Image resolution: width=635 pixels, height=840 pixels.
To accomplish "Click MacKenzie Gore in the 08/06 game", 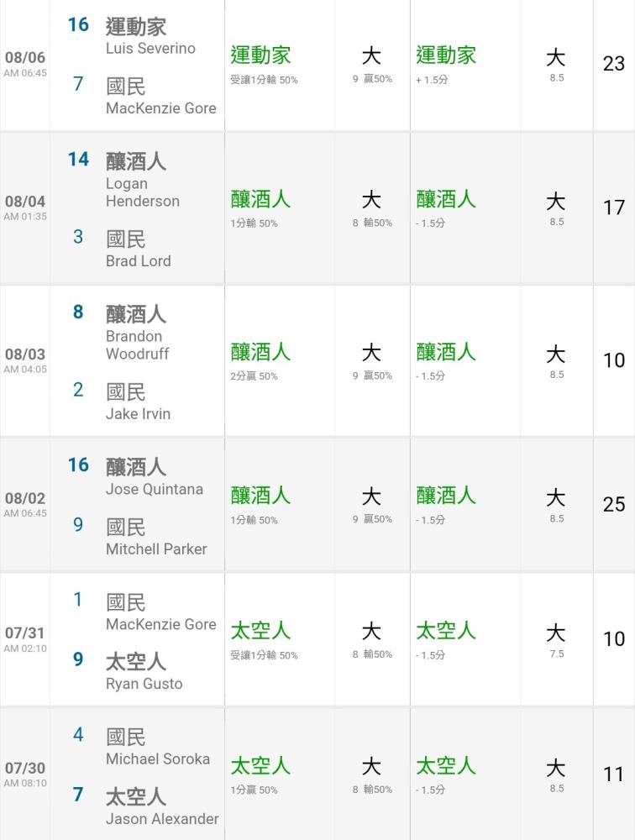I will tap(160, 108).
